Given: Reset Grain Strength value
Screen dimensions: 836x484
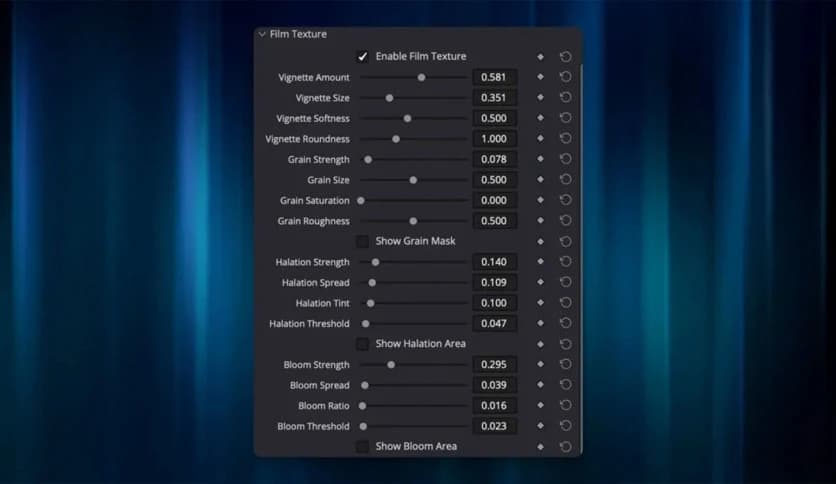Looking at the screenshot, I should [x=566, y=159].
